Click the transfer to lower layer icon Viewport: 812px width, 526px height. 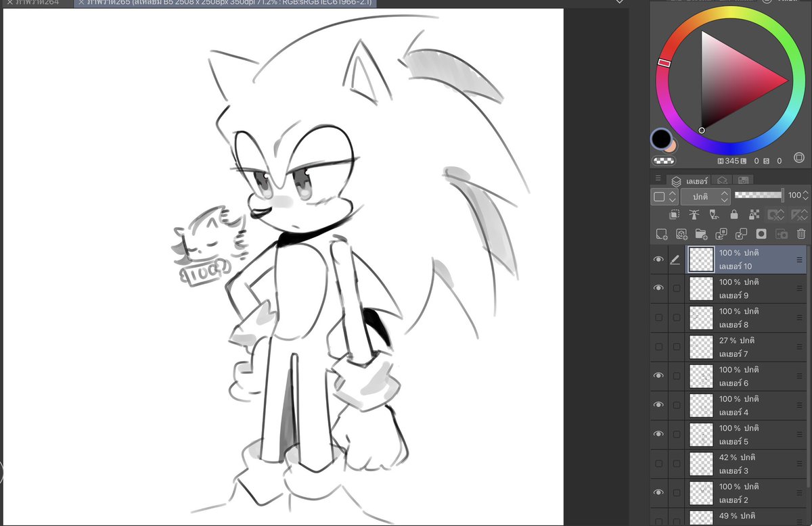point(721,234)
